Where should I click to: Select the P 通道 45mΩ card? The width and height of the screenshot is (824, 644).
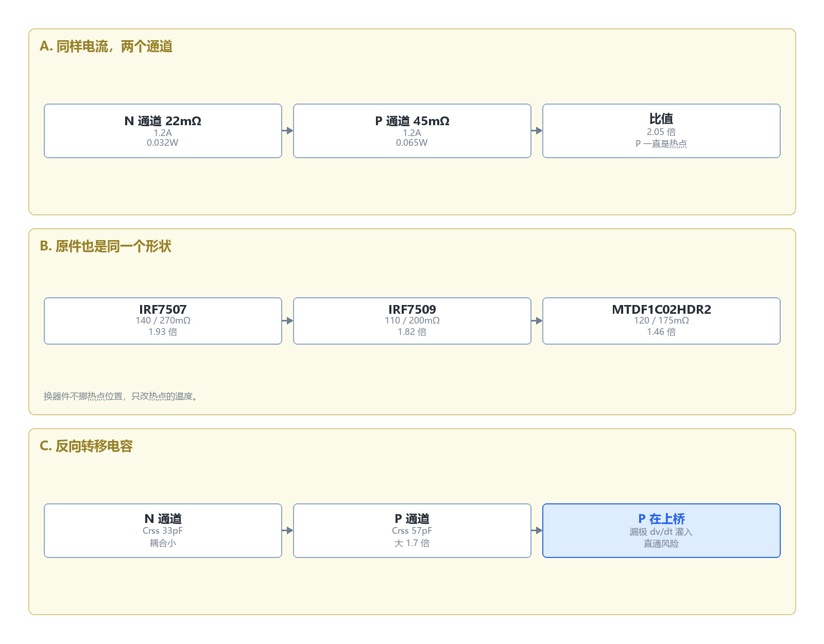click(x=412, y=131)
